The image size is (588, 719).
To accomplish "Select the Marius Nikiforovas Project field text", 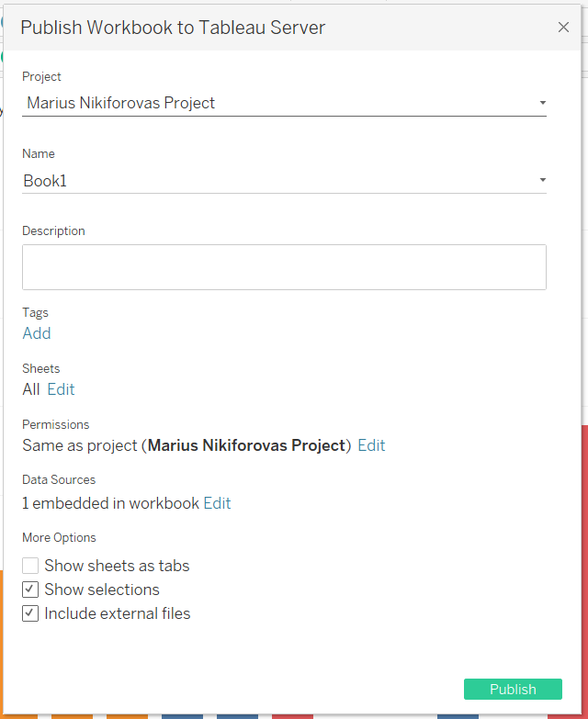I will [120, 103].
